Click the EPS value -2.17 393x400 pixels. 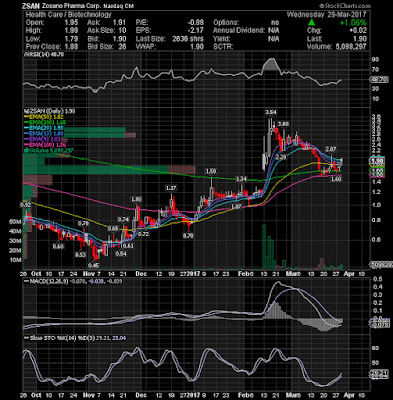pyautogui.click(x=195, y=30)
